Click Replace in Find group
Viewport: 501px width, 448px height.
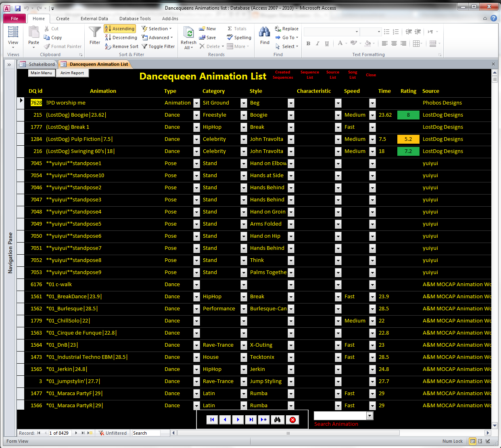point(287,29)
